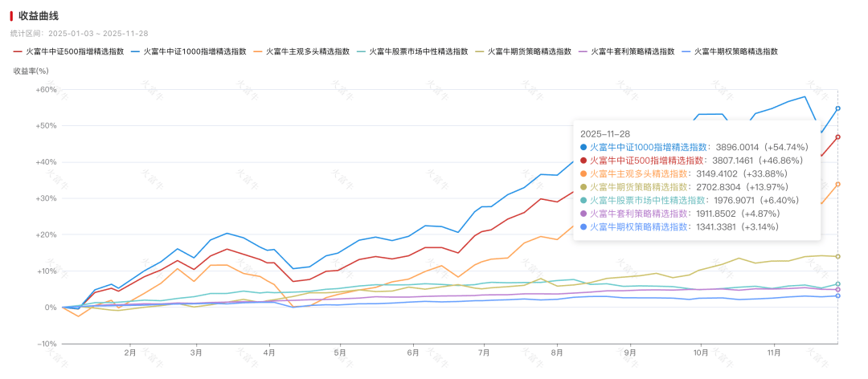Toggle 火富牛期货策略精选指数 label in top legend
This screenshot has height=379, width=868.
pos(529,51)
